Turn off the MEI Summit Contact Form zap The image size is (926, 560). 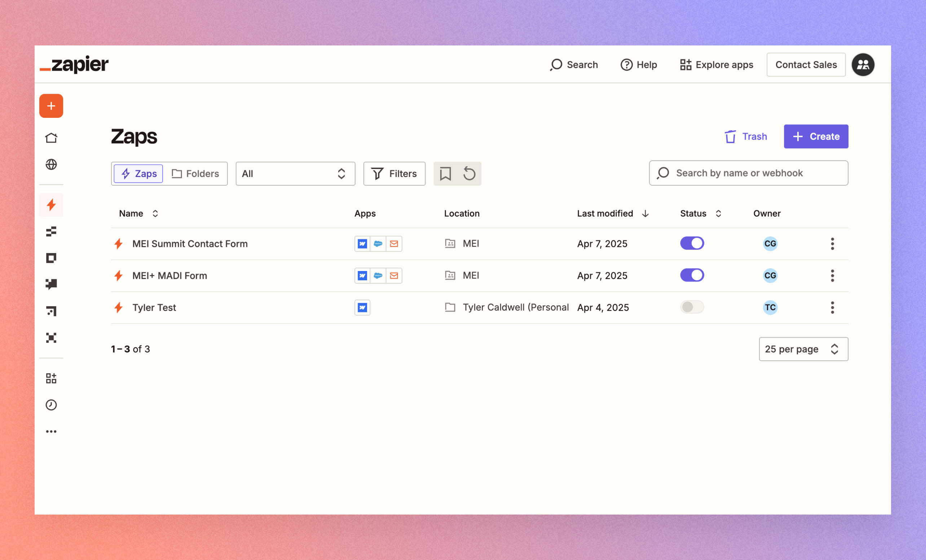coord(692,243)
